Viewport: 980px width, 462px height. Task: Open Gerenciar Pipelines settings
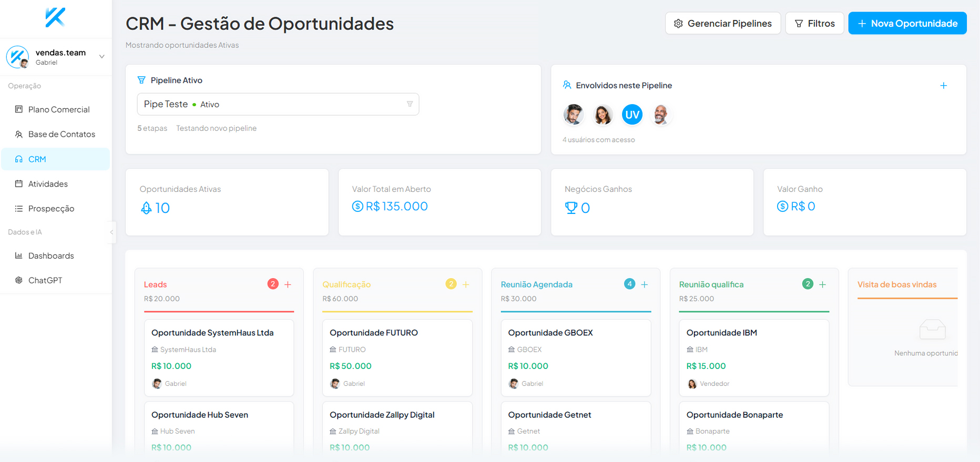[x=723, y=23]
